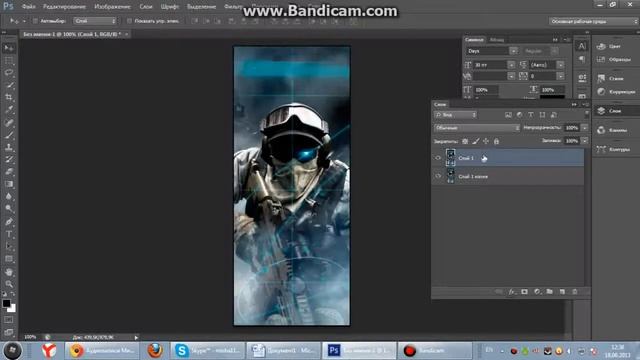Image resolution: width=640 pixels, height=360 pixels.
Task: Delete layer trash icon
Action: point(575,292)
